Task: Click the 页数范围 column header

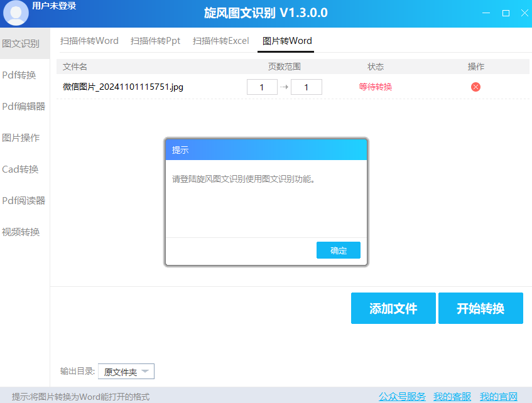Action: [x=285, y=67]
